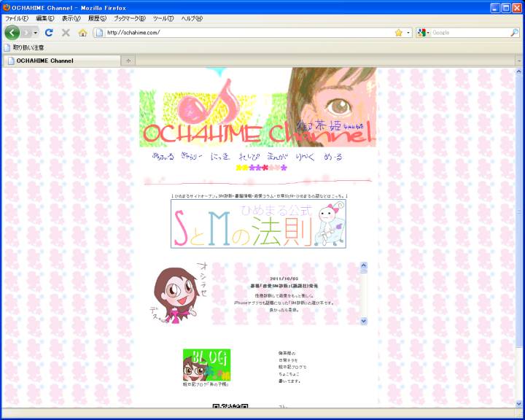The width and height of the screenshot is (525, 420).
Task: Click the search magnifier icon
Action: (x=514, y=33)
